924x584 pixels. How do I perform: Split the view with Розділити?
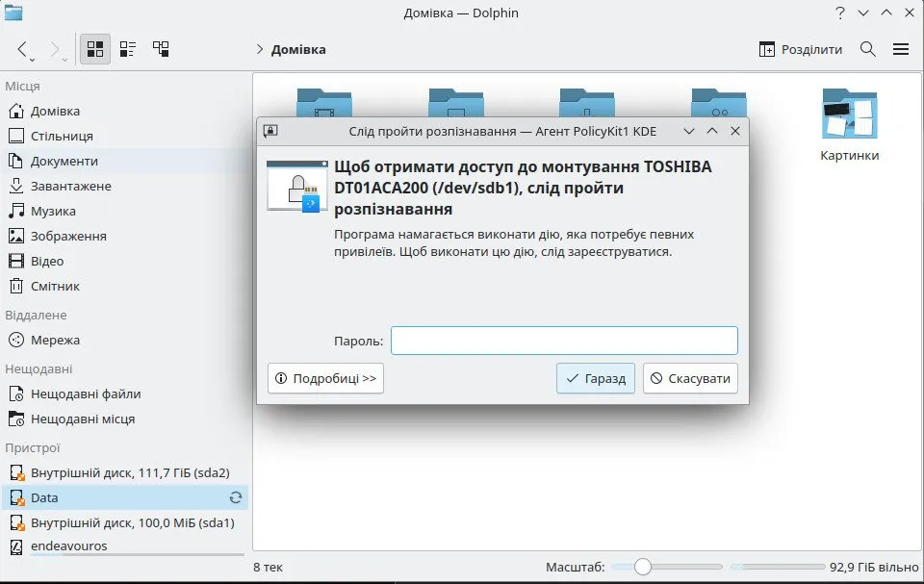pyautogui.click(x=800, y=49)
